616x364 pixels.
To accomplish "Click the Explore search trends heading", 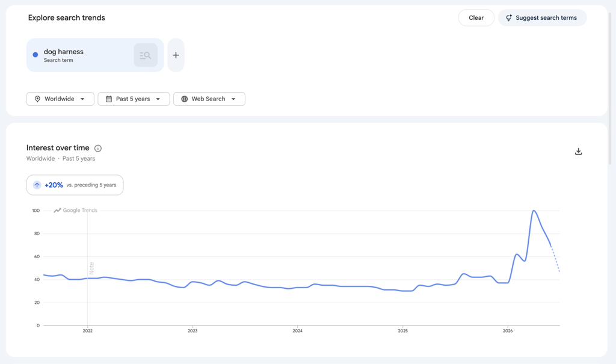I will 66,17.
